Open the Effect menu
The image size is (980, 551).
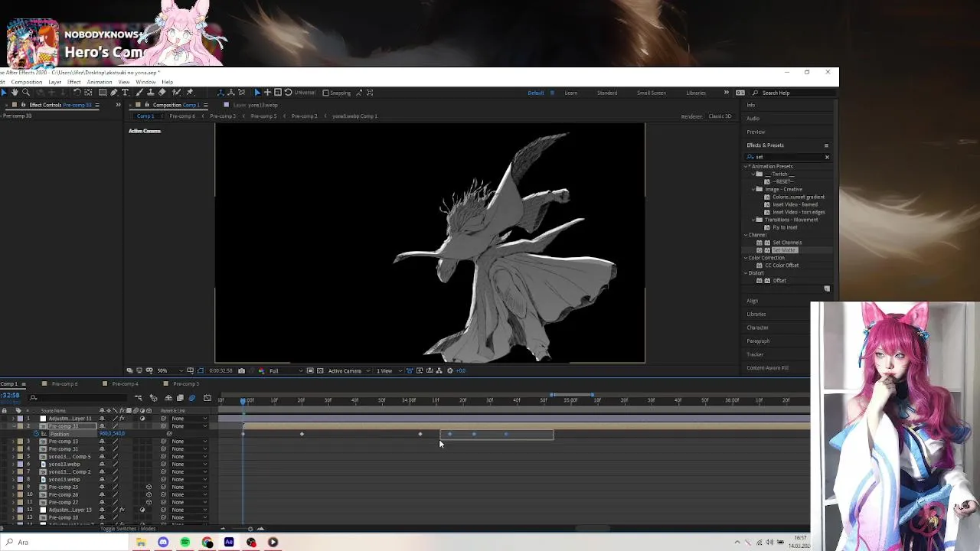coord(74,82)
